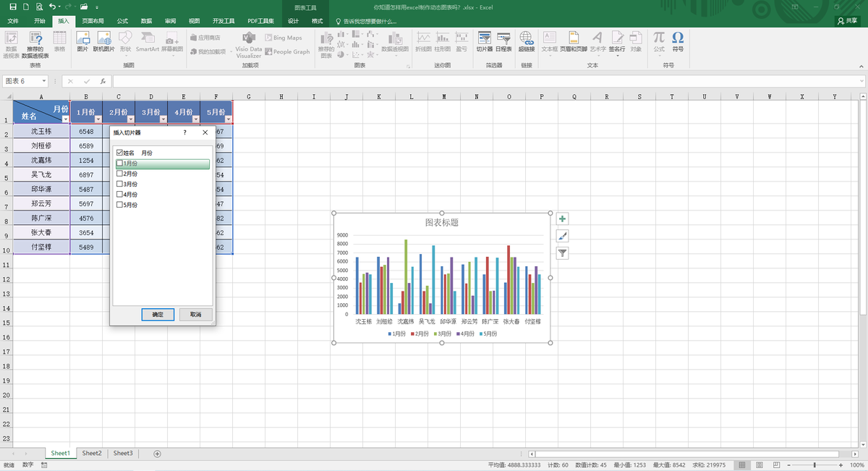Viewport: 868px width, 471px height.
Task: Switch to the Page Layout (页面布局) tab
Action: tap(93, 21)
